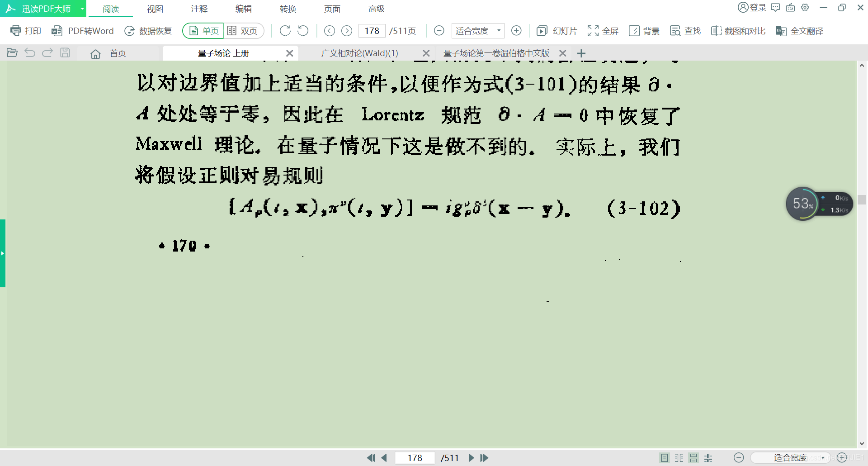This screenshot has width=868, height=466.
Task: Click bottom page number field 178
Action: coord(415,458)
